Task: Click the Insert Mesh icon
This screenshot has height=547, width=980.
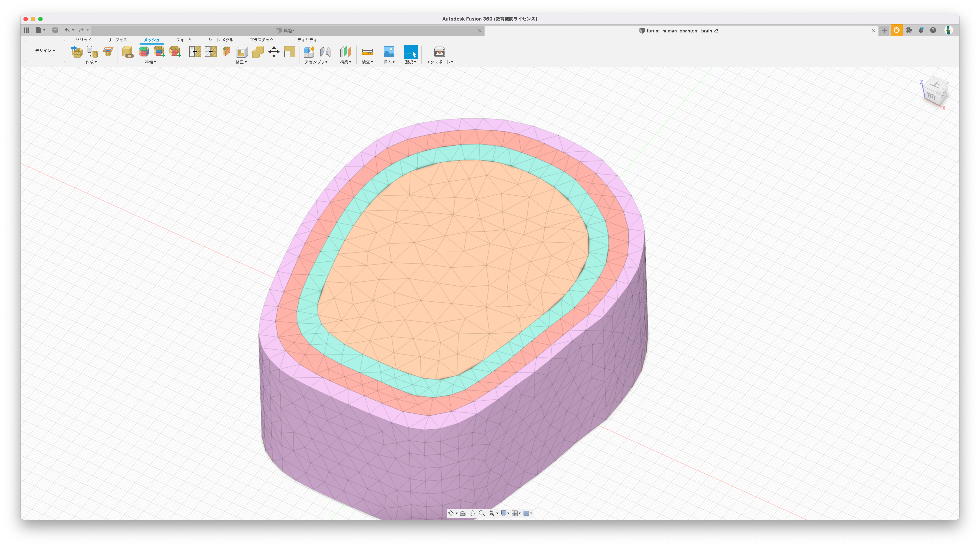Action: coord(77,51)
